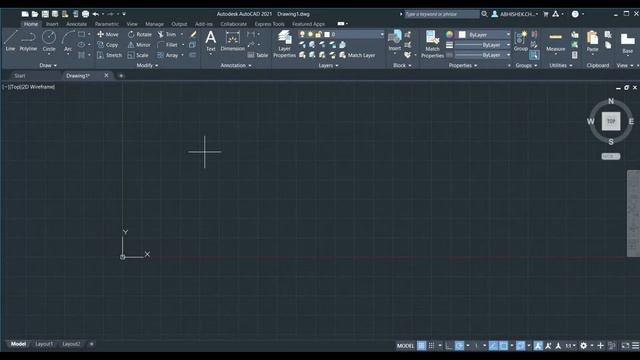Click the Erase pencil icon

193,34
